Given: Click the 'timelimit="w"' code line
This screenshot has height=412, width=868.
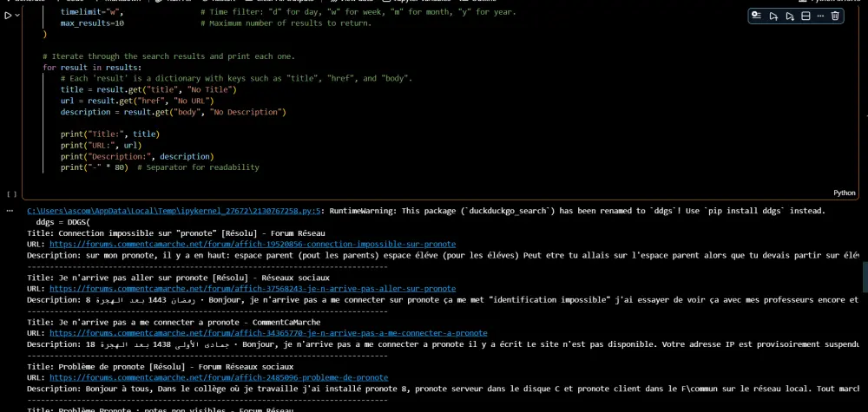Looking at the screenshot, I should [93, 12].
